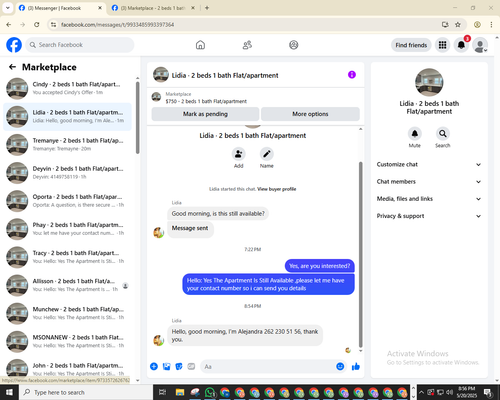
Task: Open a new browser tab
Action: coord(207,8)
